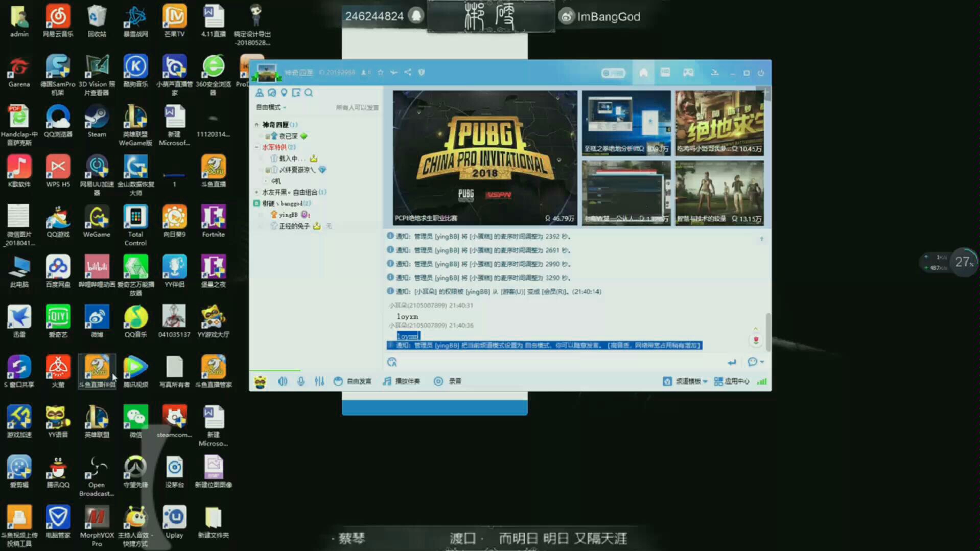
Task: Open the 绝地求生 thumbnail with 10.45万 viewers
Action: [x=719, y=123]
